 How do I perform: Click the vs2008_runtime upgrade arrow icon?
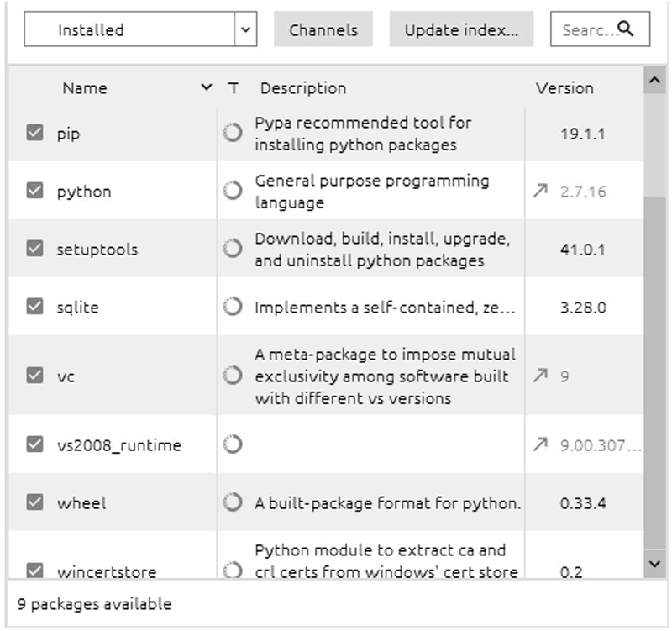(x=540, y=444)
